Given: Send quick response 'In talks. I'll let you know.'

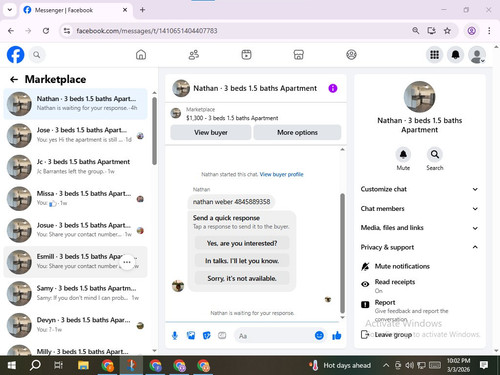Looking at the screenshot, I should point(242,261).
